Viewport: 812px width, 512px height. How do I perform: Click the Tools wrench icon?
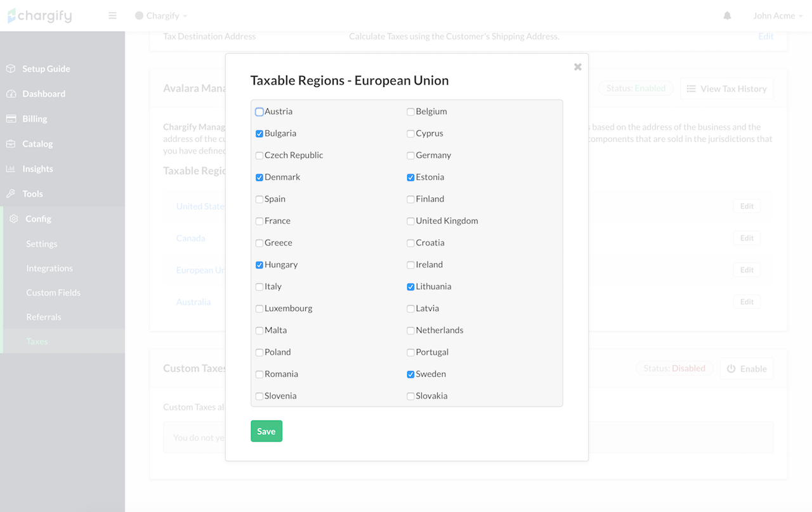[x=11, y=194]
